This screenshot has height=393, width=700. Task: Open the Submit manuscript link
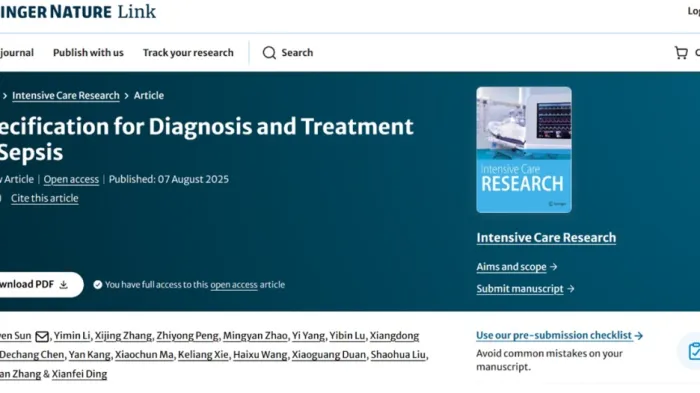pos(520,289)
